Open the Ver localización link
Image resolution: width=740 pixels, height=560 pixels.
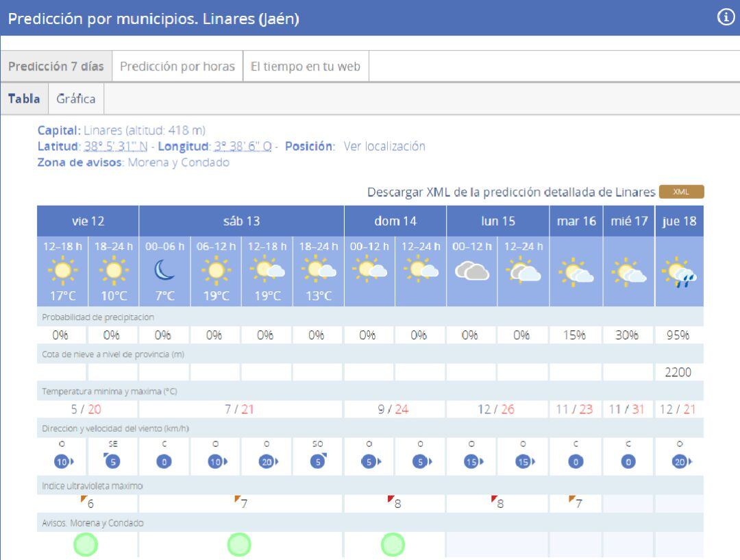[384, 146]
